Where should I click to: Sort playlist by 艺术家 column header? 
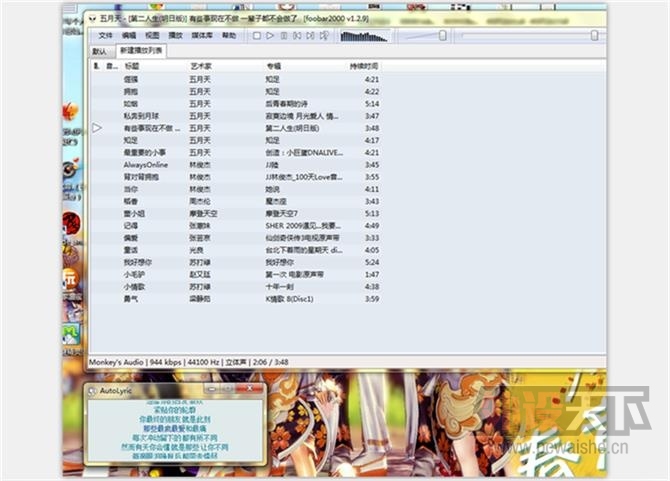(x=201, y=66)
